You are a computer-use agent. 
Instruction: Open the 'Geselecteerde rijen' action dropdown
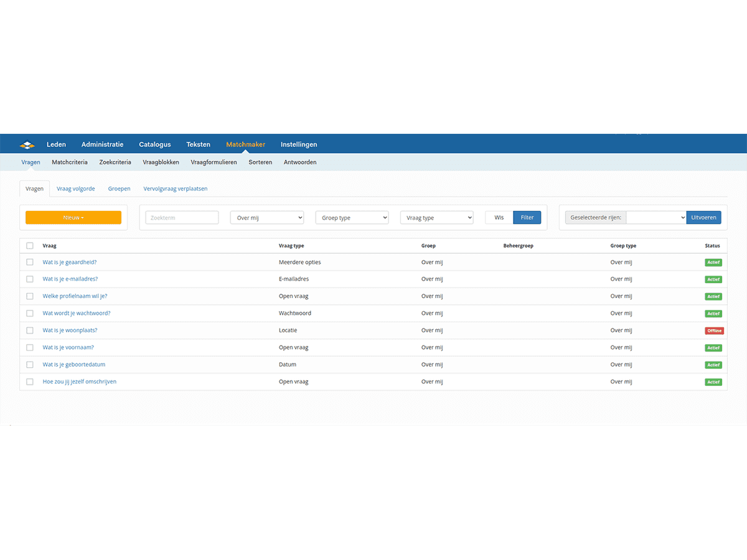pyautogui.click(x=655, y=218)
